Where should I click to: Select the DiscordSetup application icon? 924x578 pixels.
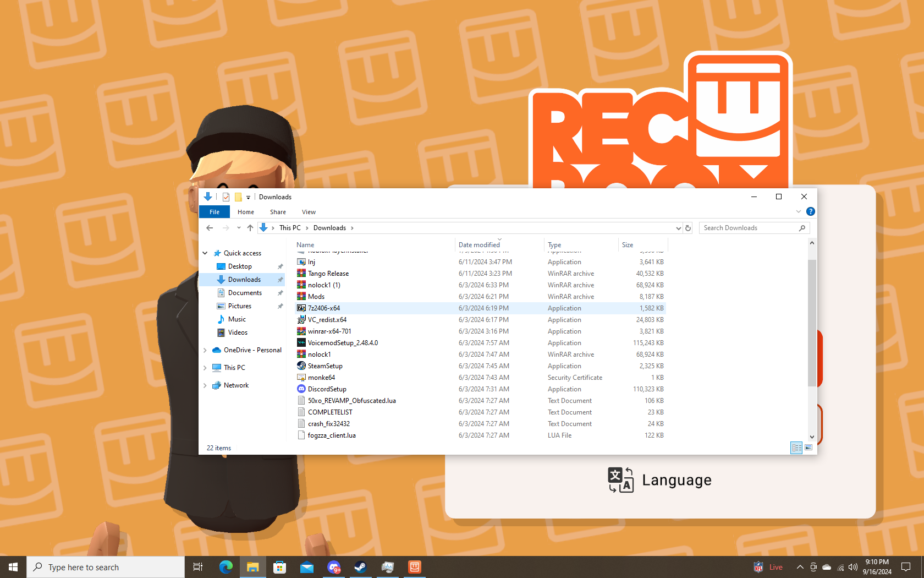point(301,389)
